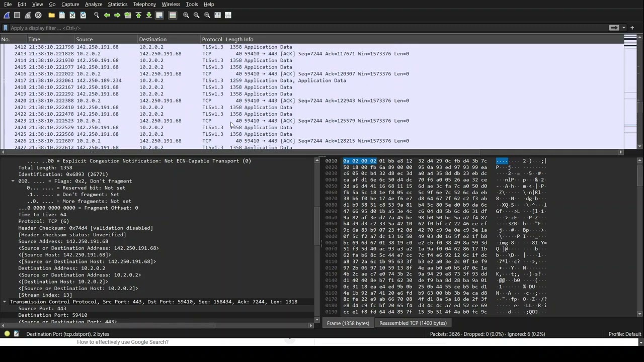Switch to Reassembled TCP (1400 bytes) tab

413,323
